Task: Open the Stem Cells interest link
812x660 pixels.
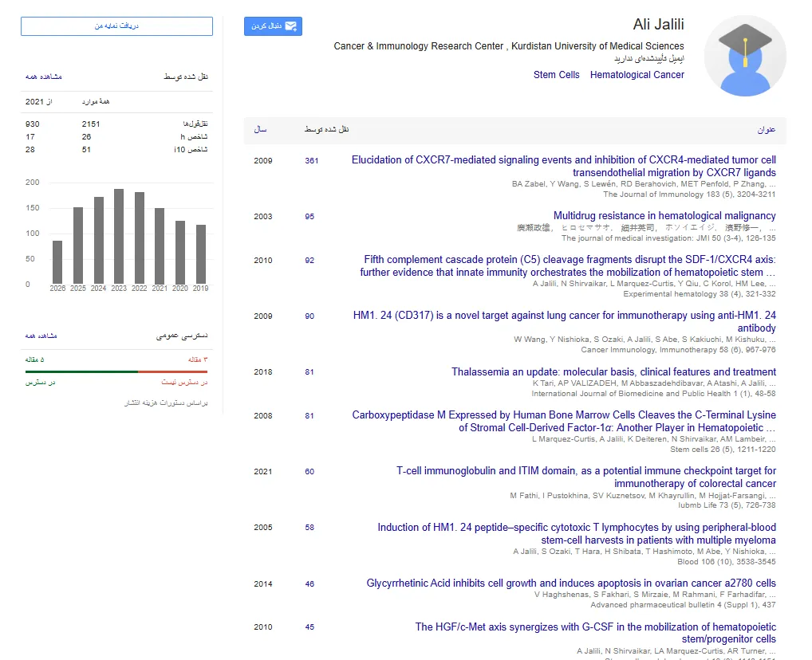Action: pyautogui.click(x=556, y=75)
